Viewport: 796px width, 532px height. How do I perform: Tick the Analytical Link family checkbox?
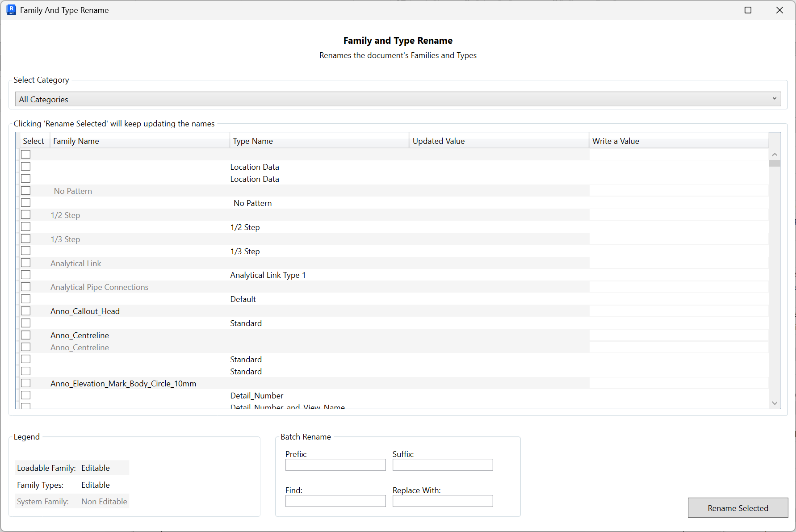tap(25, 263)
